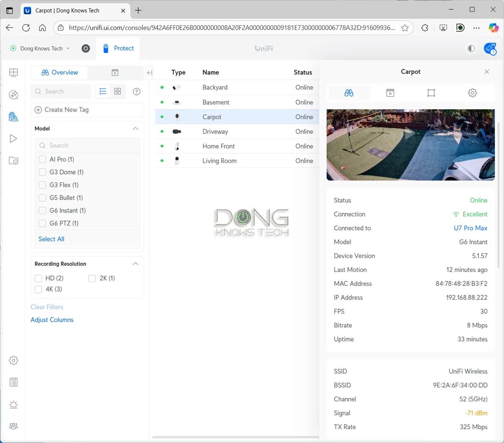Click the Carpot camera live preview
Viewport: 504px width, 443px height.
(x=411, y=145)
